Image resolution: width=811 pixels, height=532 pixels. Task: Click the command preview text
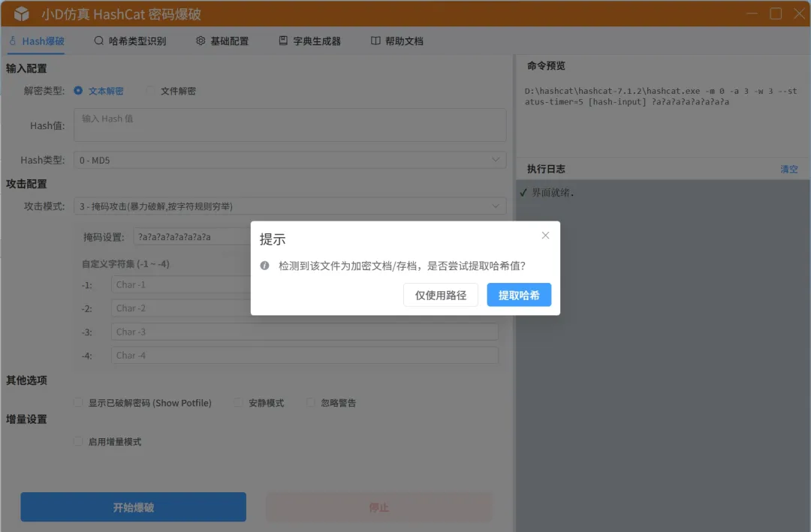[x=661, y=96]
